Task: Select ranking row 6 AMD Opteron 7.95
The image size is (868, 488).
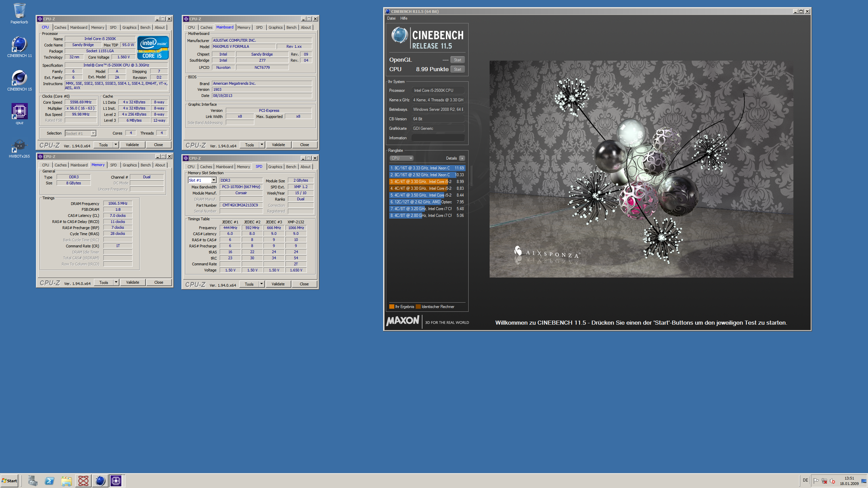Action: click(x=427, y=202)
